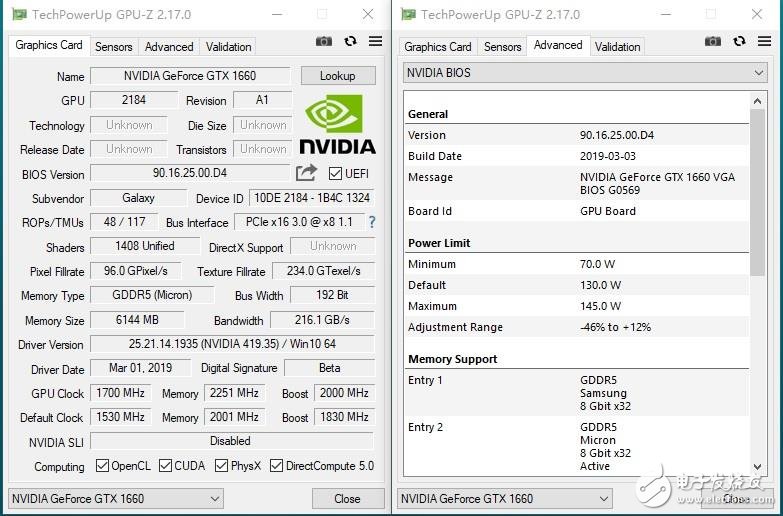The height and width of the screenshot is (516, 783).
Task: Toggle the UEFI checkbox
Action: point(335,173)
